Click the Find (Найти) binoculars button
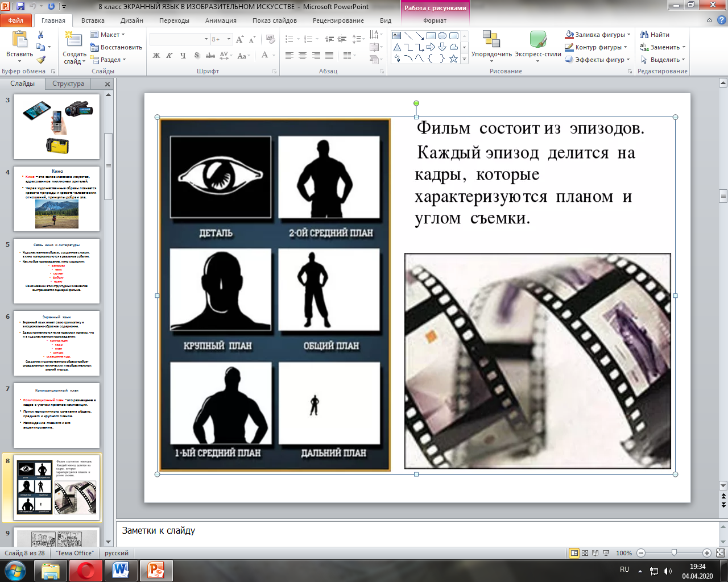 coord(655,35)
